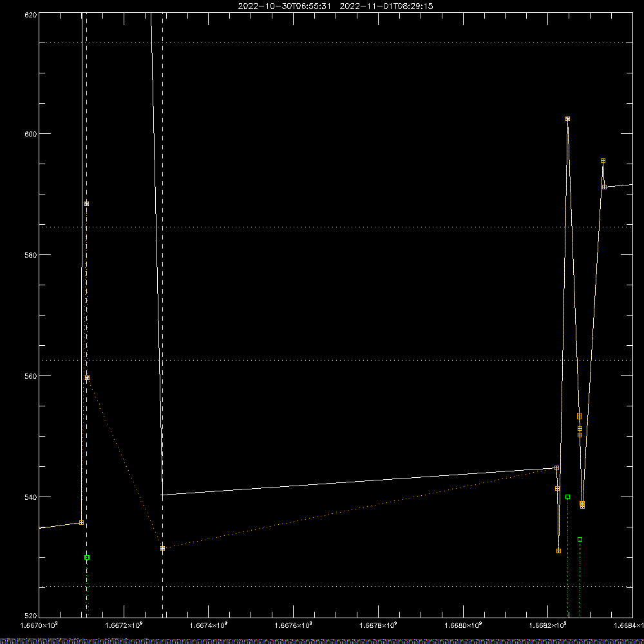Pick the orange marker at the 531 dip near 1.6682×10⁹
Screen dimensions: 644x644
tap(558, 551)
